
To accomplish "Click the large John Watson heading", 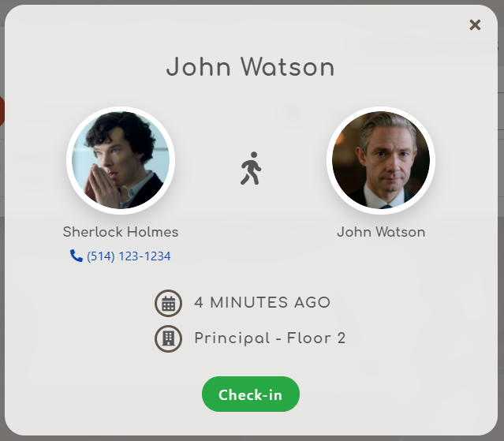I will tap(251, 67).
